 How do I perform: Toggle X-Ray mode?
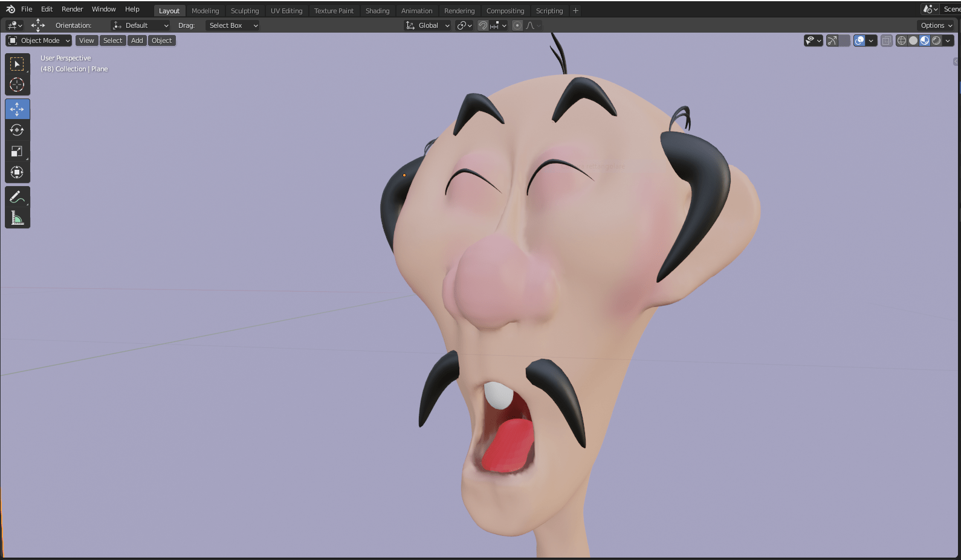click(887, 40)
